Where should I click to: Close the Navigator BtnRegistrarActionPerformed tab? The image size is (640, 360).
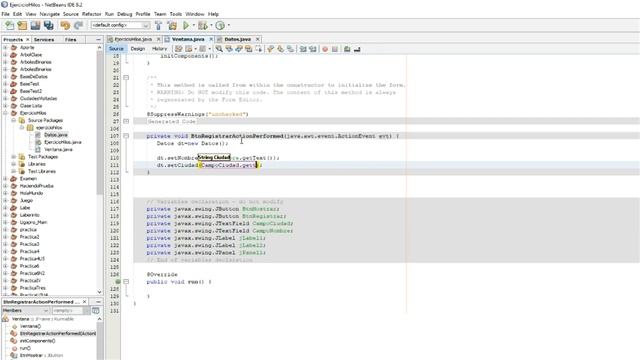tap(84, 302)
